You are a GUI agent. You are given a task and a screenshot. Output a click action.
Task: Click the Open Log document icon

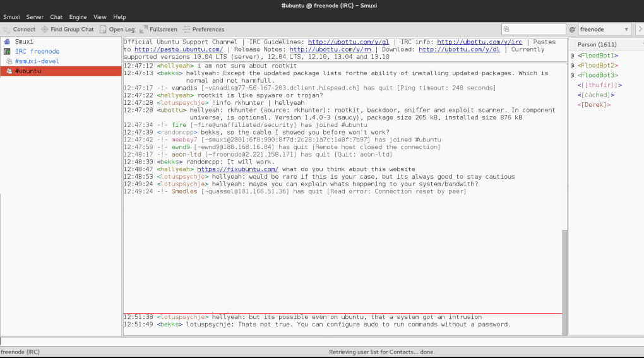click(103, 29)
